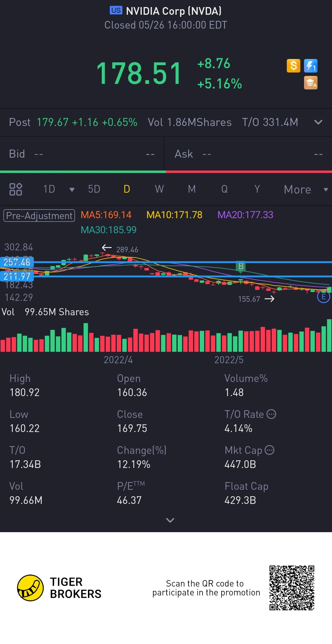The image size is (332, 644).
Task: Tap the Tiger Brokers logo
Action: point(59,588)
